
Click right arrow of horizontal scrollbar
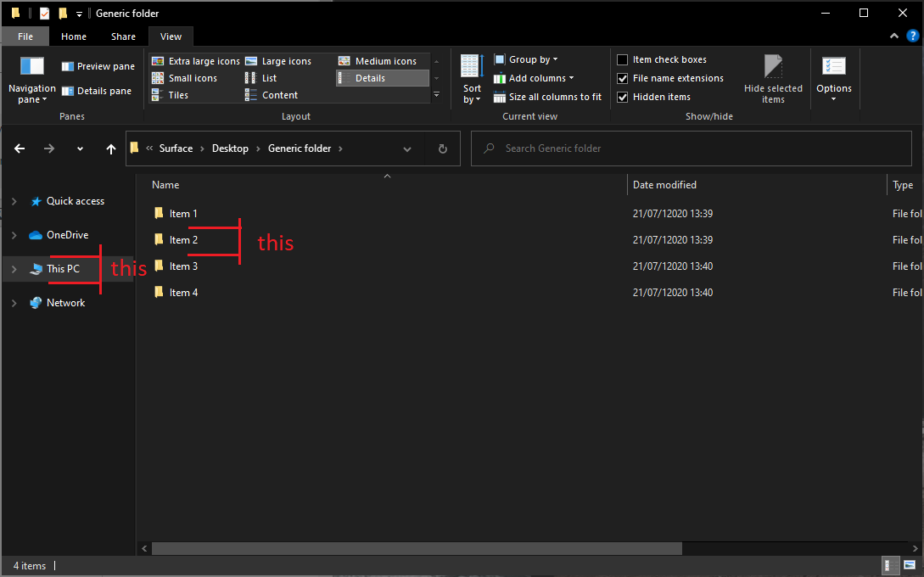916,549
